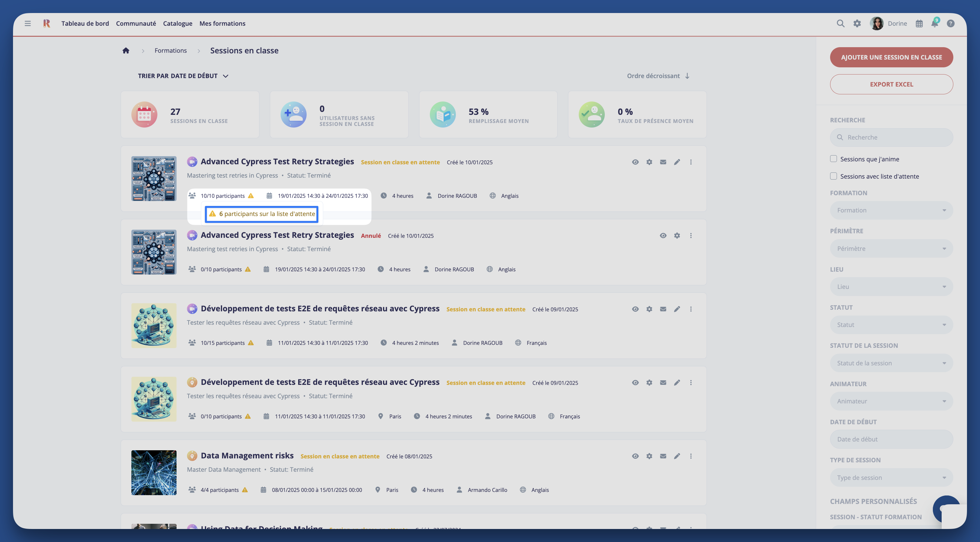980x542 pixels.
Task: Click into the Recherche search field
Action: pyautogui.click(x=891, y=137)
